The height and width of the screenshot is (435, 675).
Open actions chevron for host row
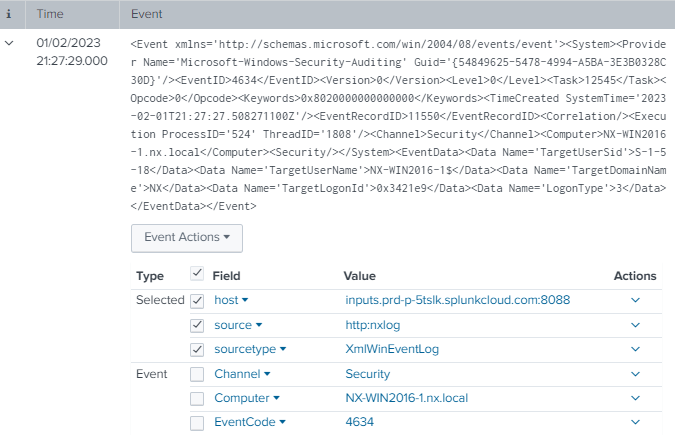click(634, 300)
